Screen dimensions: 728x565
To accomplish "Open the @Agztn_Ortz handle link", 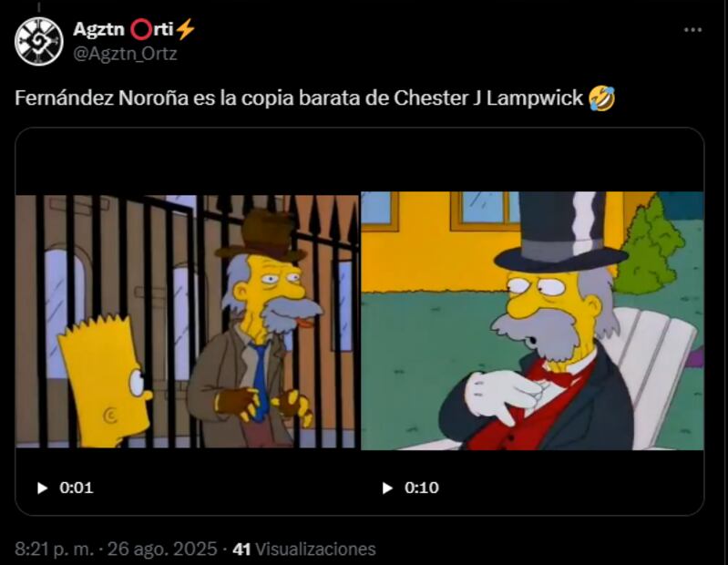I will (126, 54).
